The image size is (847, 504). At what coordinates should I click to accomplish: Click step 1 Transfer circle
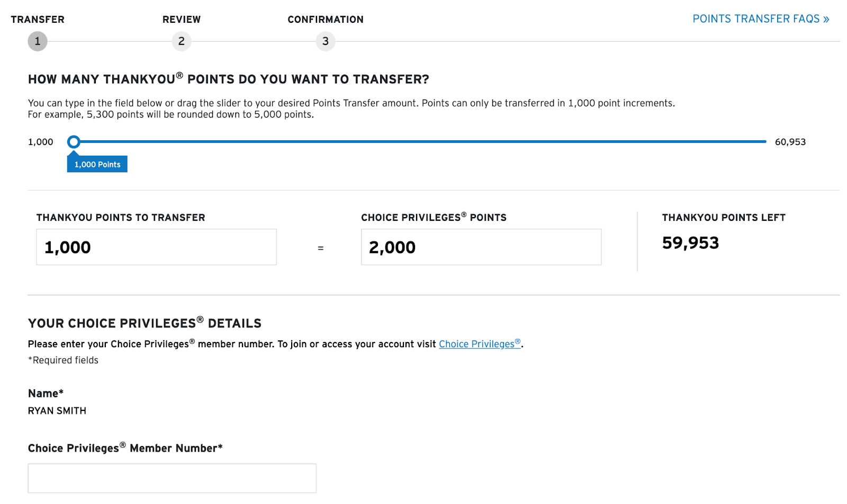tap(38, 41)
